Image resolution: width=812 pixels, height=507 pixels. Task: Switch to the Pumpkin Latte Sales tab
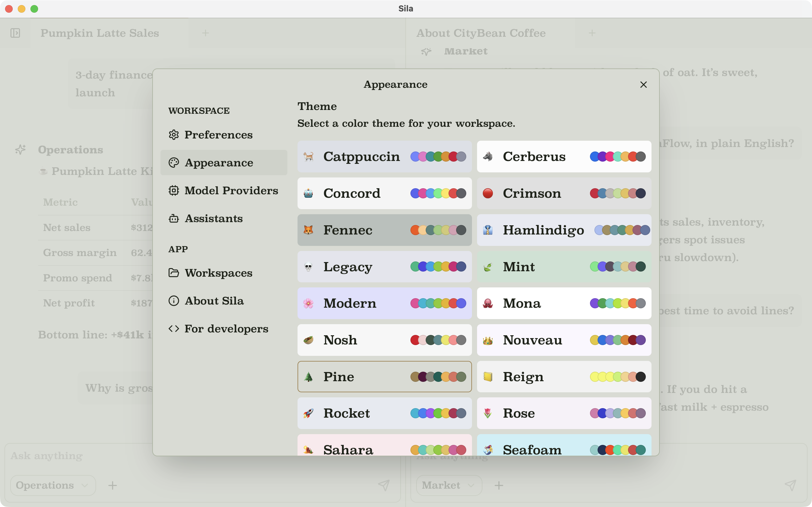coord(100,33)
